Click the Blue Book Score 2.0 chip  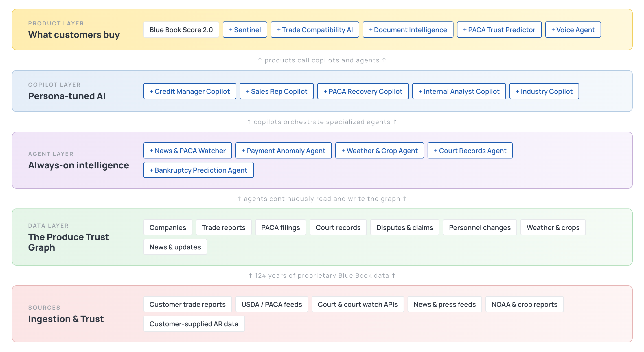pyautogui.click(x=181, y=30)
